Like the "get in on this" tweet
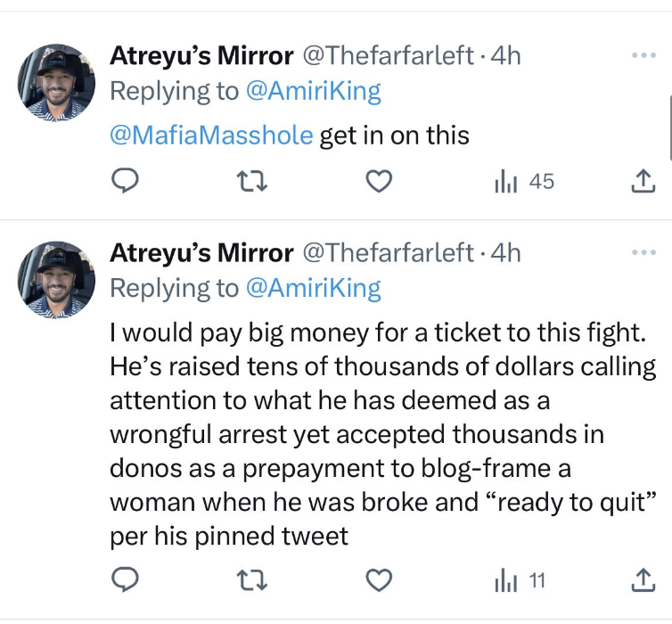The image size is (672, 624). 380,182
